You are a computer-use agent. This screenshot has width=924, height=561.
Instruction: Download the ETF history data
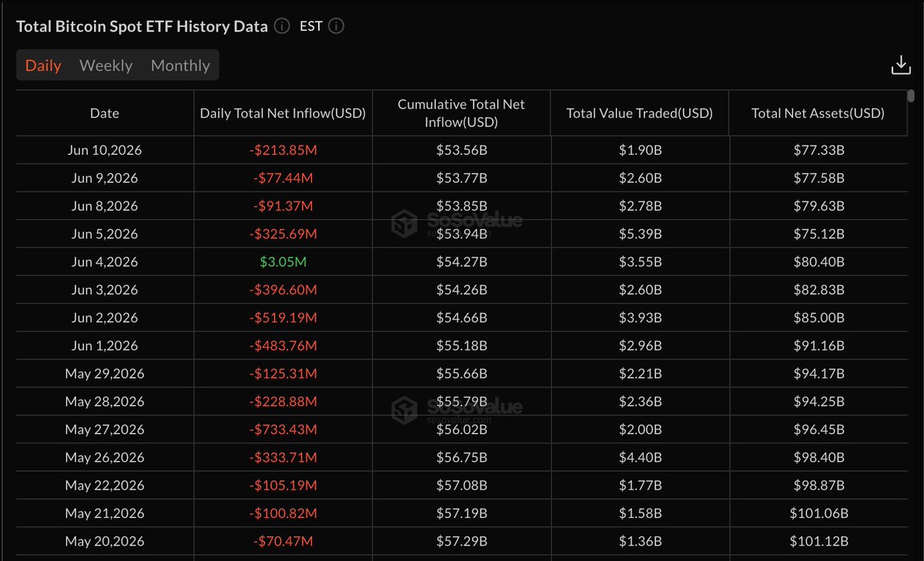[901, 65]
